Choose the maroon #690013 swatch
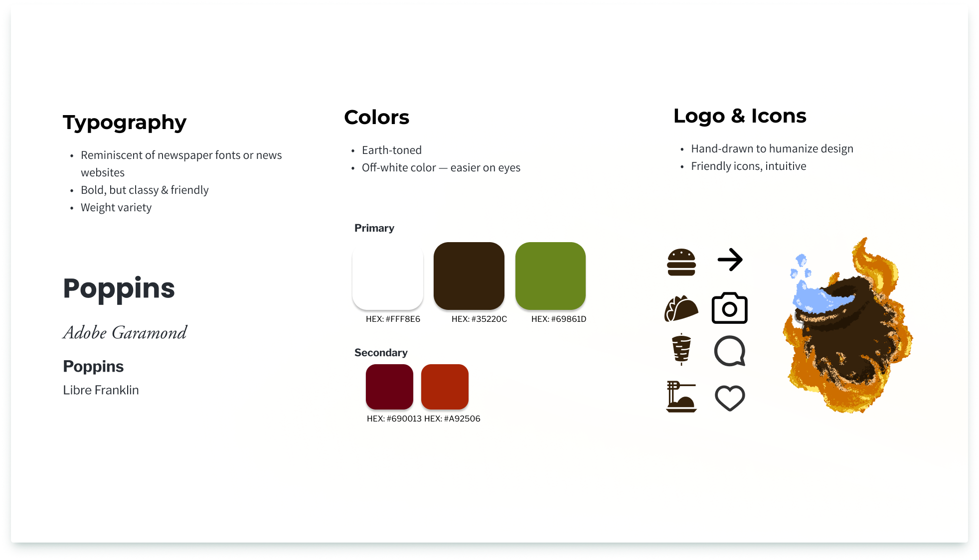 (389, 387)
